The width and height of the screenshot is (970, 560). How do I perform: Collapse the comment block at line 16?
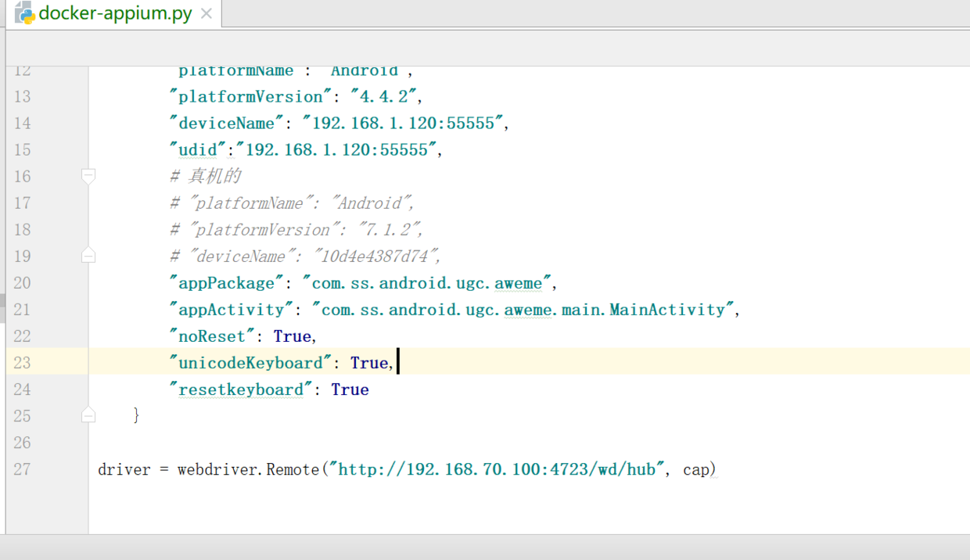[88, 176]
